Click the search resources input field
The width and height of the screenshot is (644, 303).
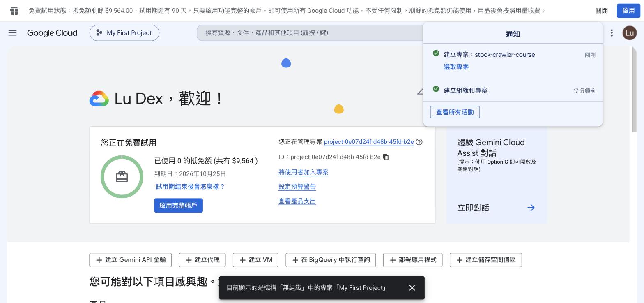[310, 33]
